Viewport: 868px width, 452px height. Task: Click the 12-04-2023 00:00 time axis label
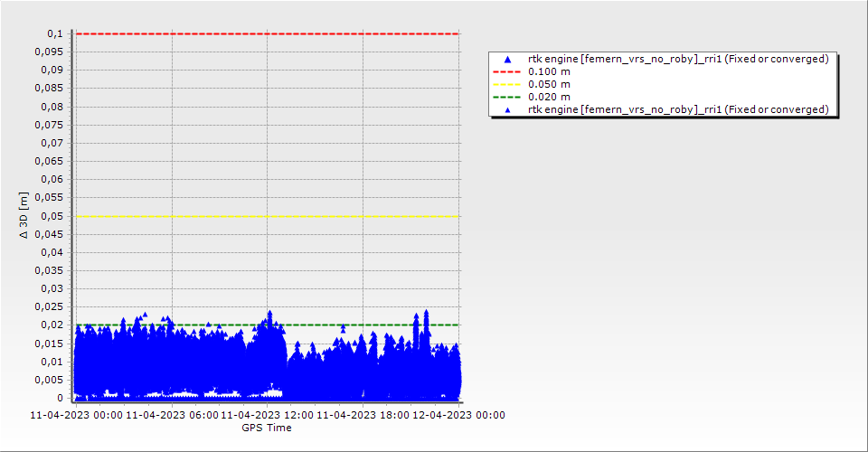pos(458,415)
